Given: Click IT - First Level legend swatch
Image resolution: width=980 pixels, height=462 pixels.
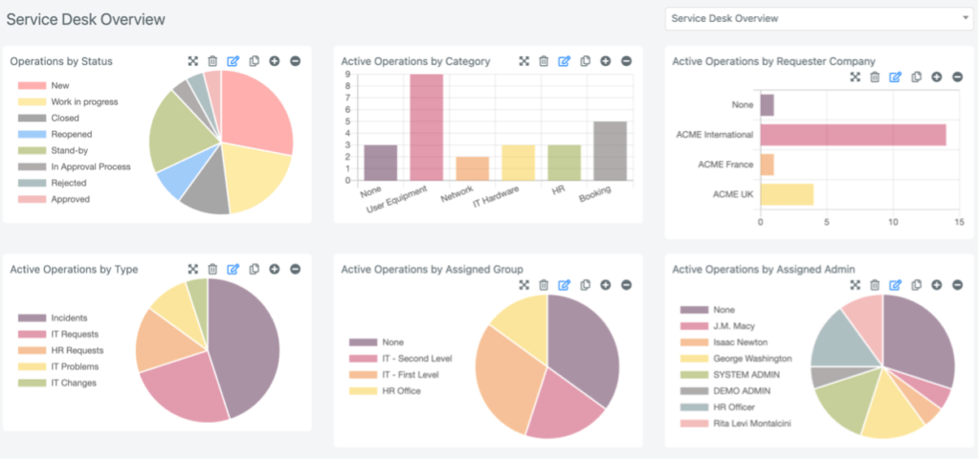Looking at the screenshot, I should click(x=363, y=375).
